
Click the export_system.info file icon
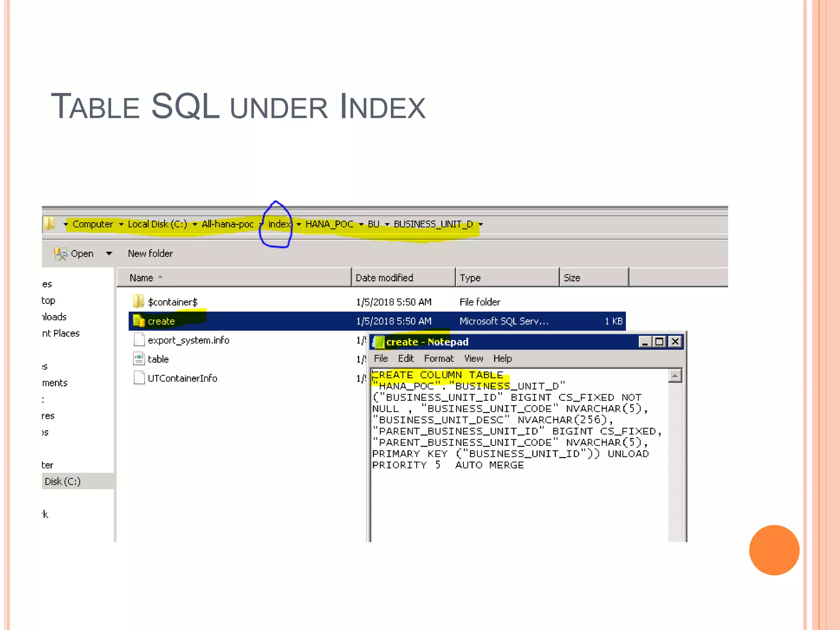[139, 340]
